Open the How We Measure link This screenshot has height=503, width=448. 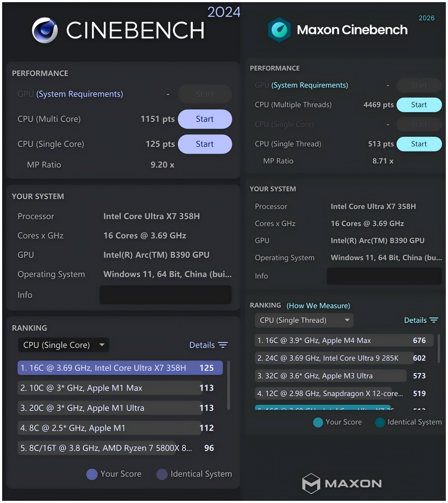pyautogui.click(x=318, y=306)
